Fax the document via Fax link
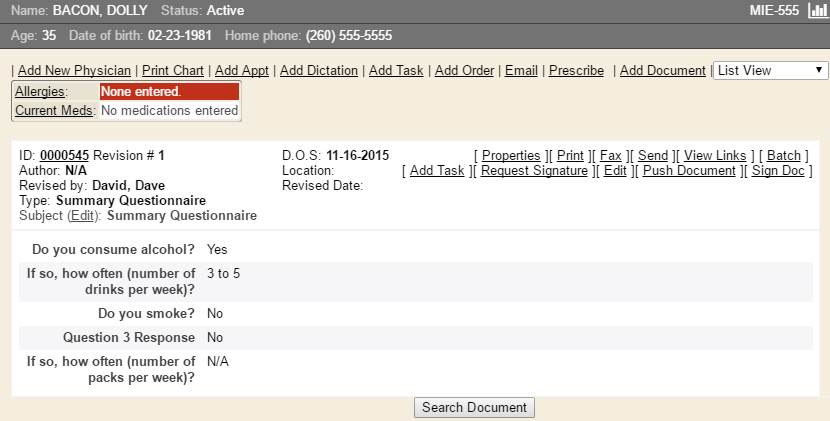Viewport: 830px width, 421px height. (610, 156)
